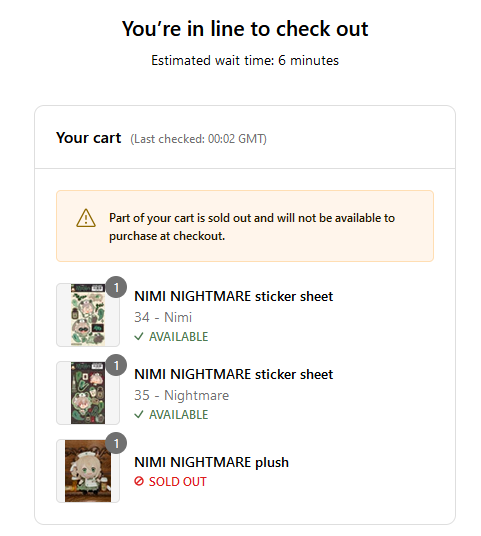481x536 pixels.
Task: Click the green checkmark for 34 - Nimi
Action: coord(139,337)
